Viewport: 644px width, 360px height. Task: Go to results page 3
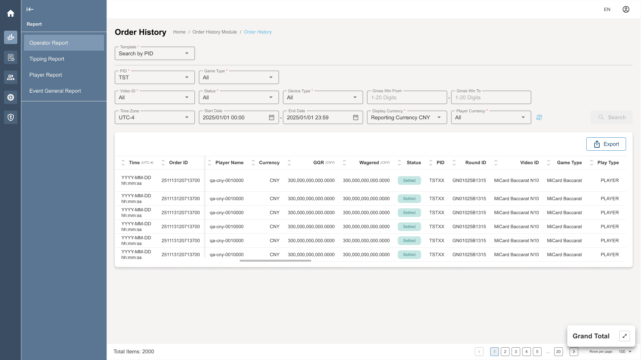click(516, 352)
